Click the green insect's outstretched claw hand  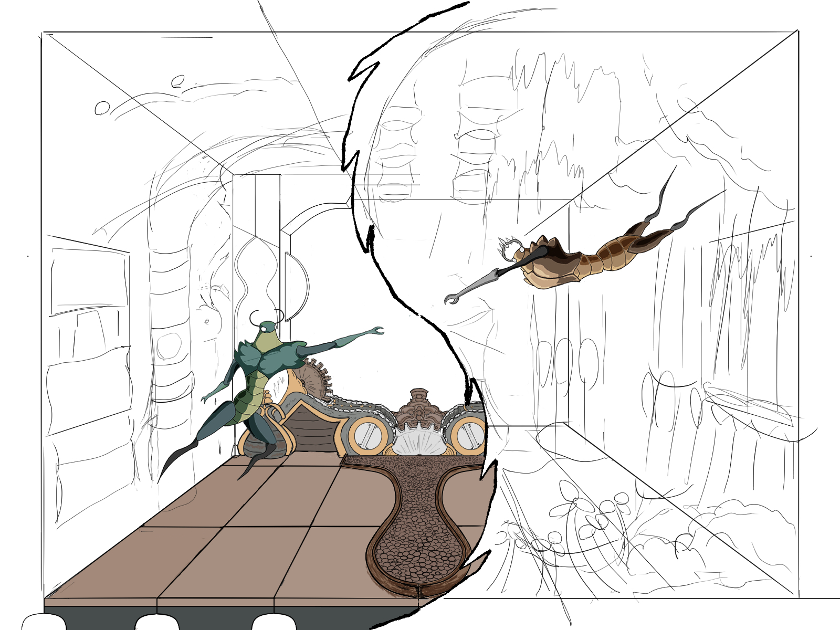(x=375, y=331)
